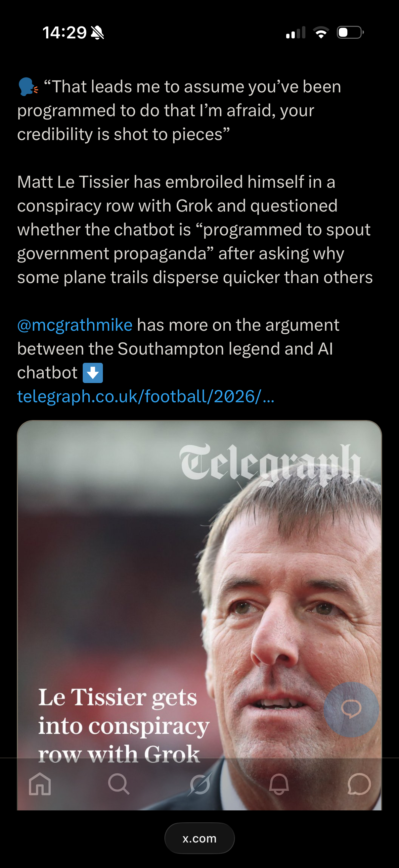
Task: Open the Home tab in bottom navigation
Action: pyautogui.click(x=40, y=784)
